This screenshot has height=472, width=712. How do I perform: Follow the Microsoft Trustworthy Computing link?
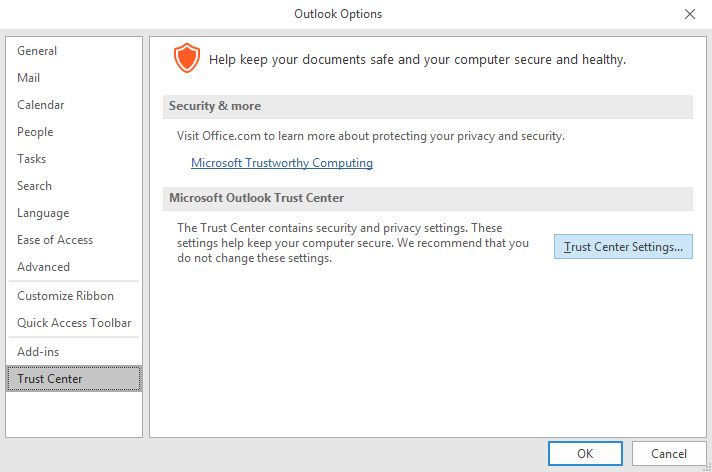tap(282, 163)
